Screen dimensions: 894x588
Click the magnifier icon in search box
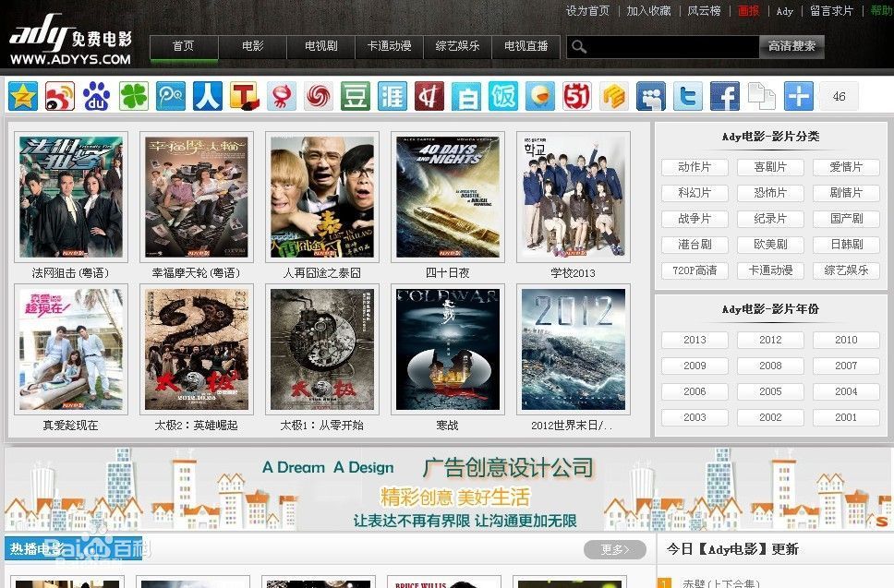579,47
